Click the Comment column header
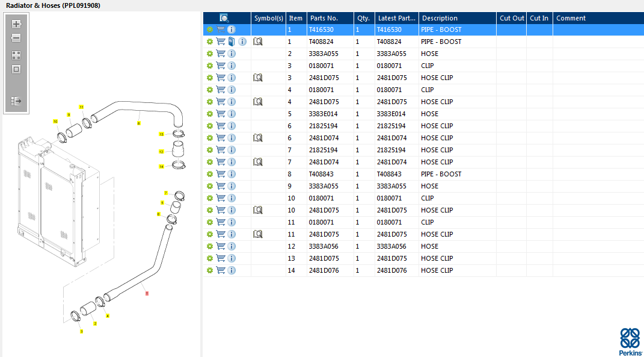Screen dimensions: 644x357 click(571, 18)
